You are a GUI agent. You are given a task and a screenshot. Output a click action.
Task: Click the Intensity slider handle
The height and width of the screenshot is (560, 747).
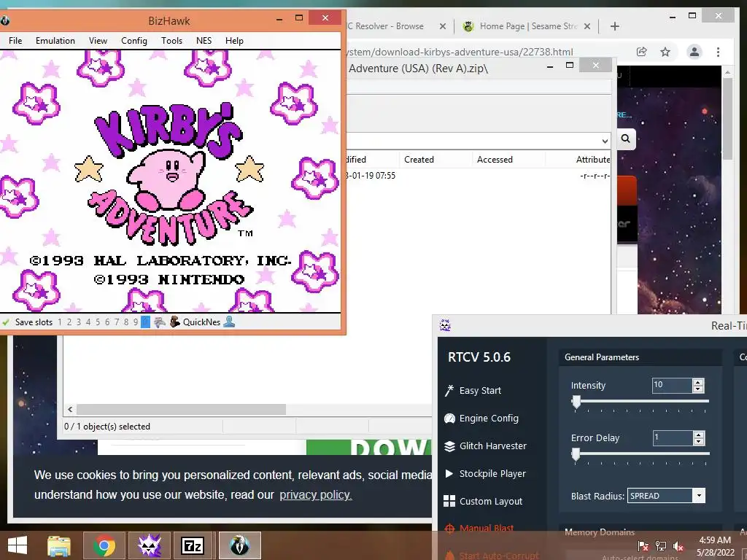pyautogui.click(x=576, y=402)
